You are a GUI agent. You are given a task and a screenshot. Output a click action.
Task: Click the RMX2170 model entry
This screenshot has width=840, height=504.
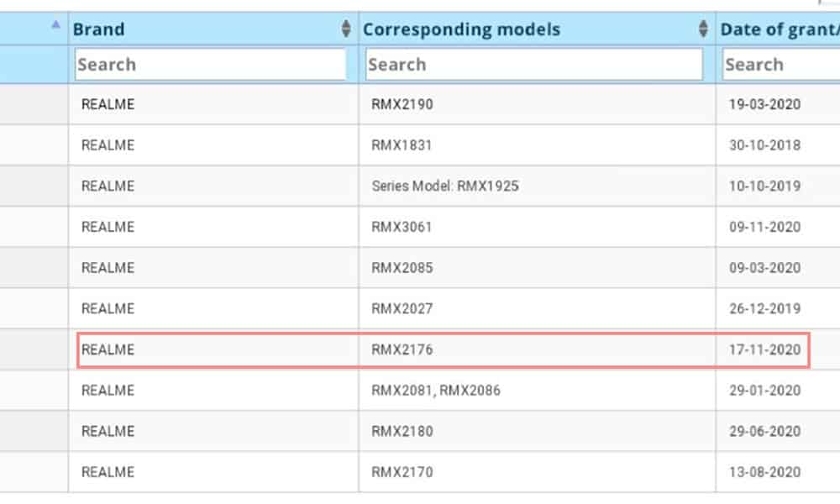[x=402, y=472]
